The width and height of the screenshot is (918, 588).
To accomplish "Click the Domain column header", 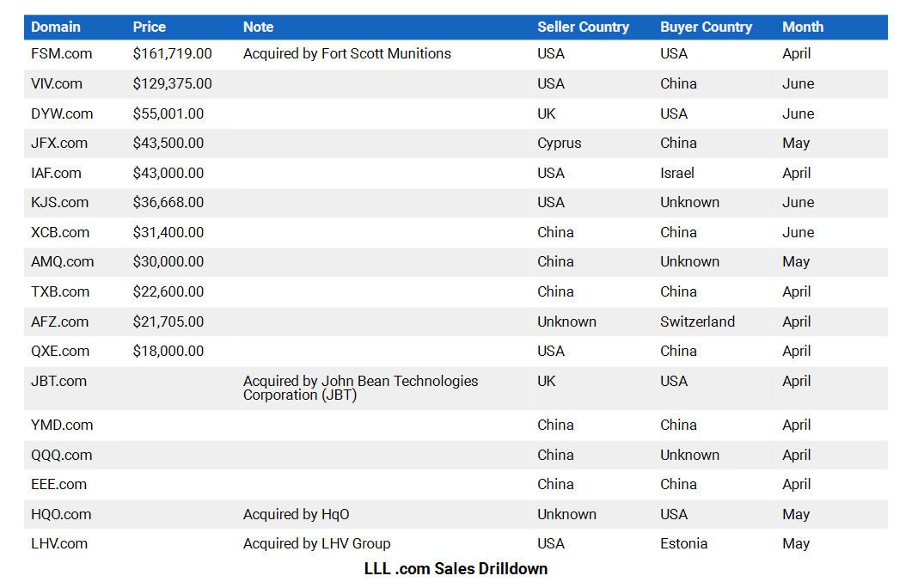I will coord(56,27).
